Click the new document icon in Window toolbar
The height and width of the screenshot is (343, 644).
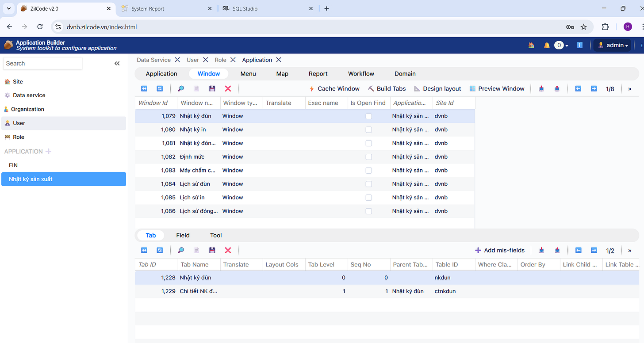coord(197,88)
